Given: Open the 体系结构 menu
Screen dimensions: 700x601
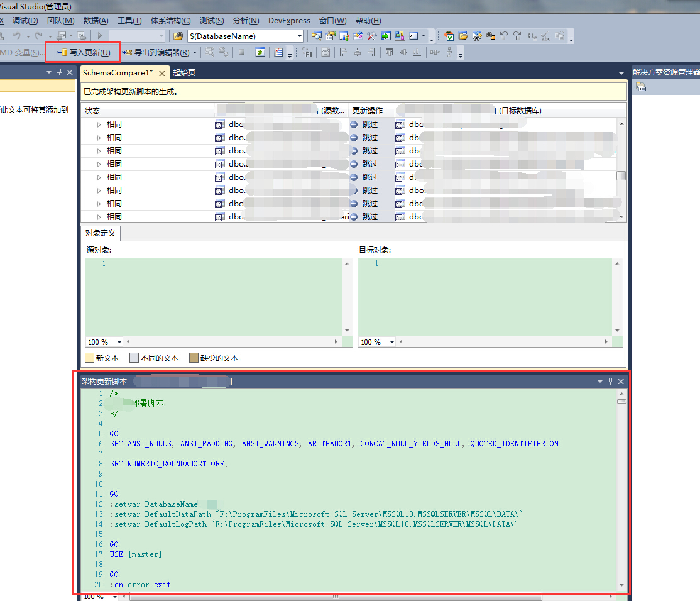Looking at the screenshot, I should coord(170,21).
